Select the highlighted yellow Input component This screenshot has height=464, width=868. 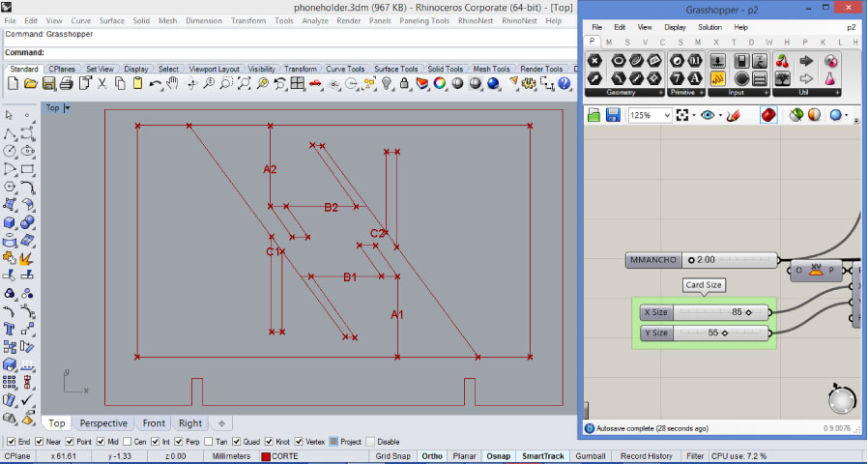click(x=717, y=78)
